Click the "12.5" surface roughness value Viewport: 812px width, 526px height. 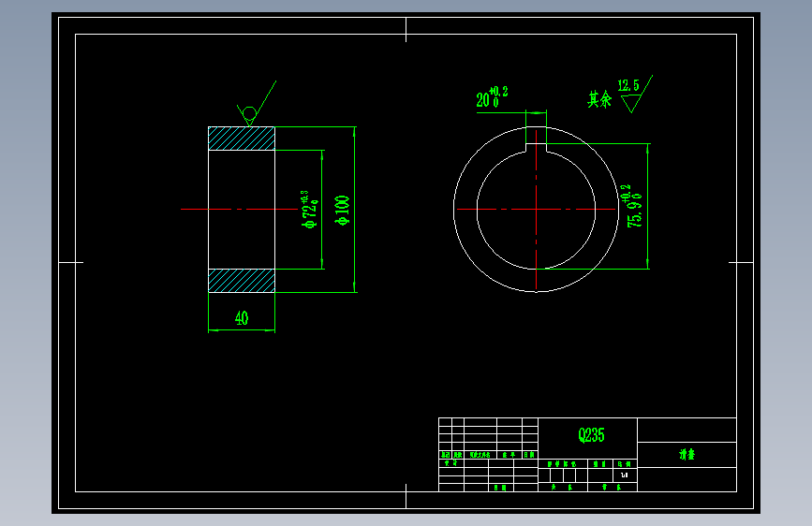628,85
